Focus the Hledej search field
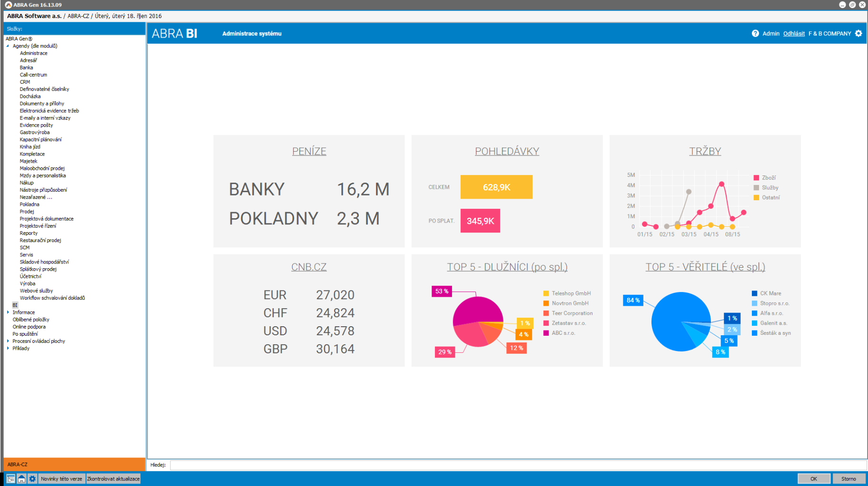 click(518, 465)
